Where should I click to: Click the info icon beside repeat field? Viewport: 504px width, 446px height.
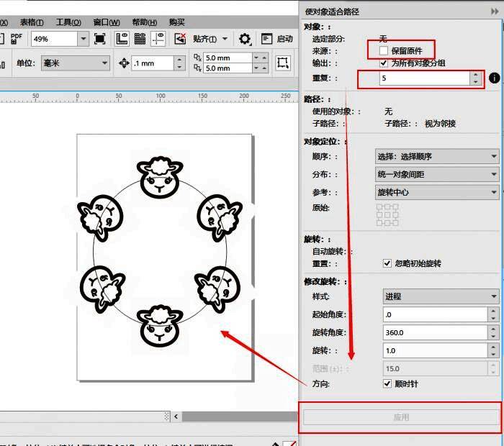point(494,78)
